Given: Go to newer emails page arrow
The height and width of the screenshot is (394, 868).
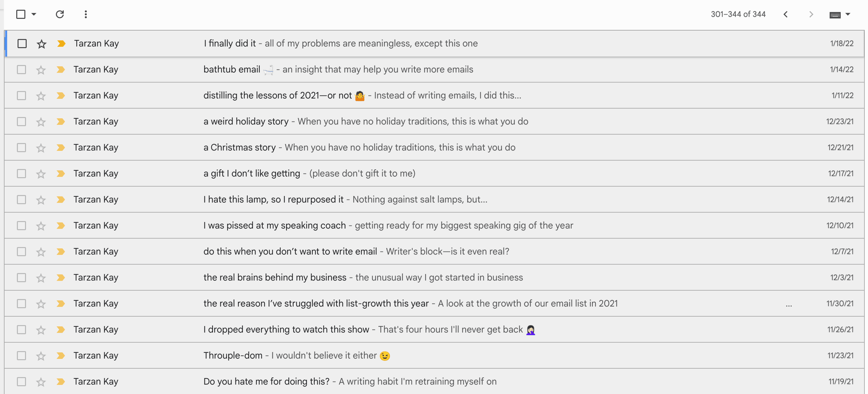Looking at the screenshot, I should tap(786, 14).
